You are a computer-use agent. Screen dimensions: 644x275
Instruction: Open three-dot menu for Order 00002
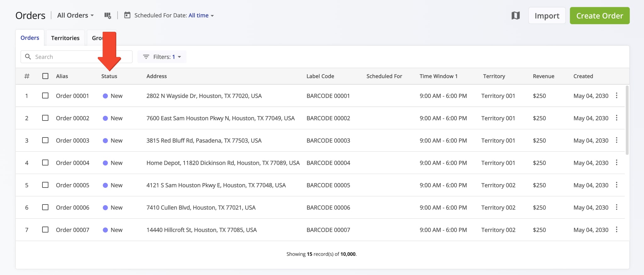pyautogui.click(x=616, y=118)
